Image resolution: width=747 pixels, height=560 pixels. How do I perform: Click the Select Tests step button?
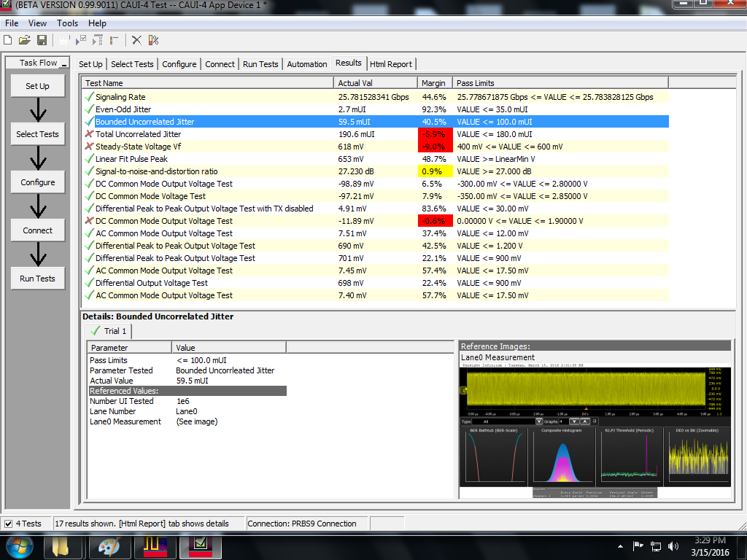pyautogui.click(x=37, y=133)
